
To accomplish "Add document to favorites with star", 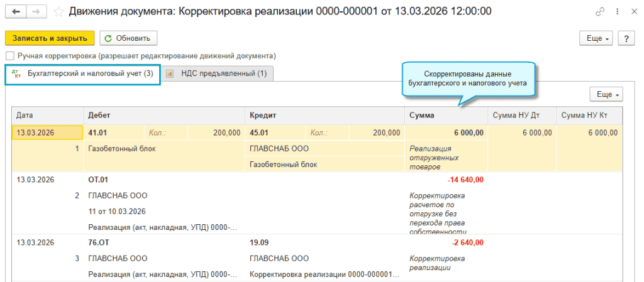I will (x=58, y=11).
